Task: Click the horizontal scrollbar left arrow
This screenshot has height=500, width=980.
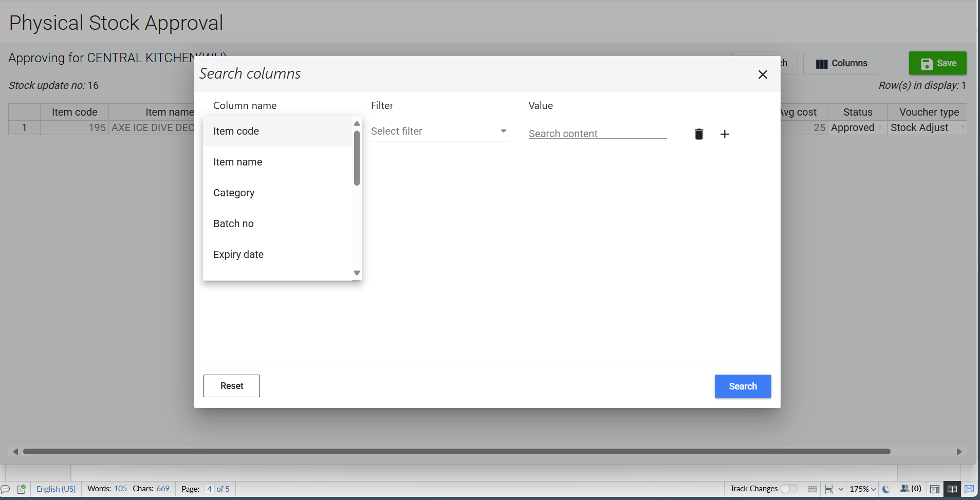Action: pos(15,452)
